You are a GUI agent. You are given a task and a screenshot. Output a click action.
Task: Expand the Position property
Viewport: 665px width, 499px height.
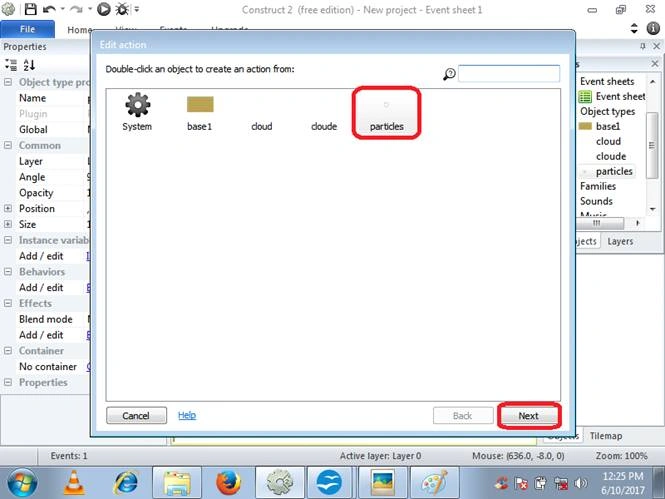coord(8,208)
